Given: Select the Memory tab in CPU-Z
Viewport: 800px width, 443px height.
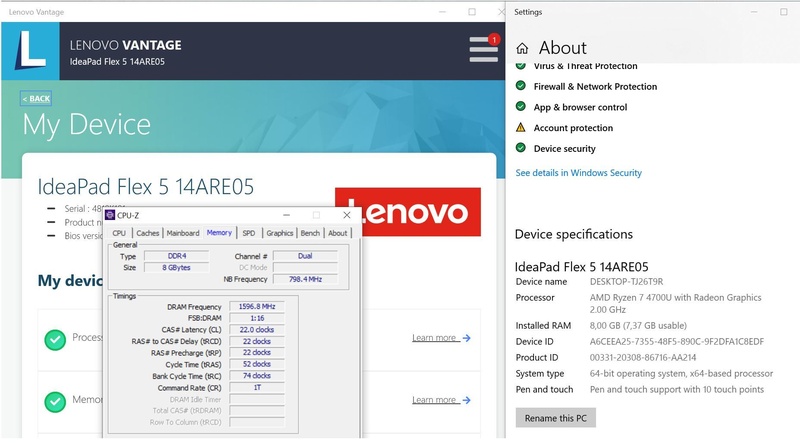Looking at the screenshot, I should (x=219, y=233).
